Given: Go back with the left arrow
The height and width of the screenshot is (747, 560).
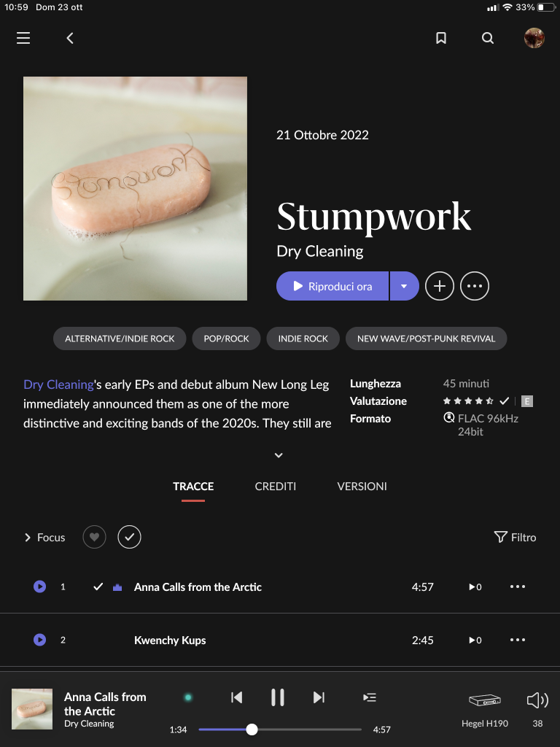Looking at the screenshot, I should [x=70, y=38].
